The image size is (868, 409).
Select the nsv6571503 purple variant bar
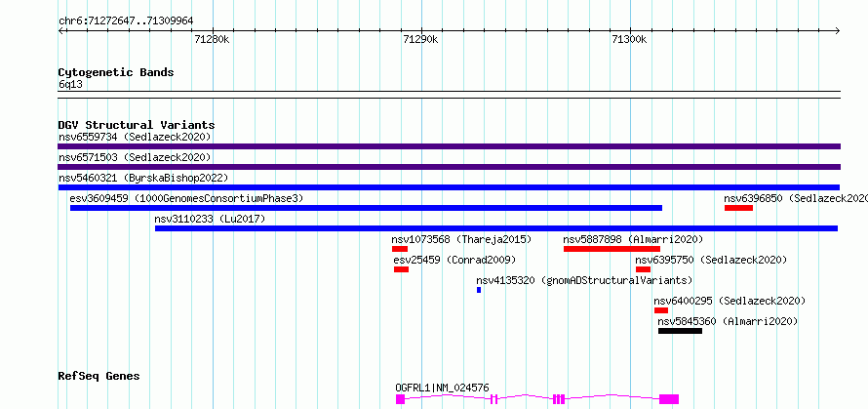449,167
